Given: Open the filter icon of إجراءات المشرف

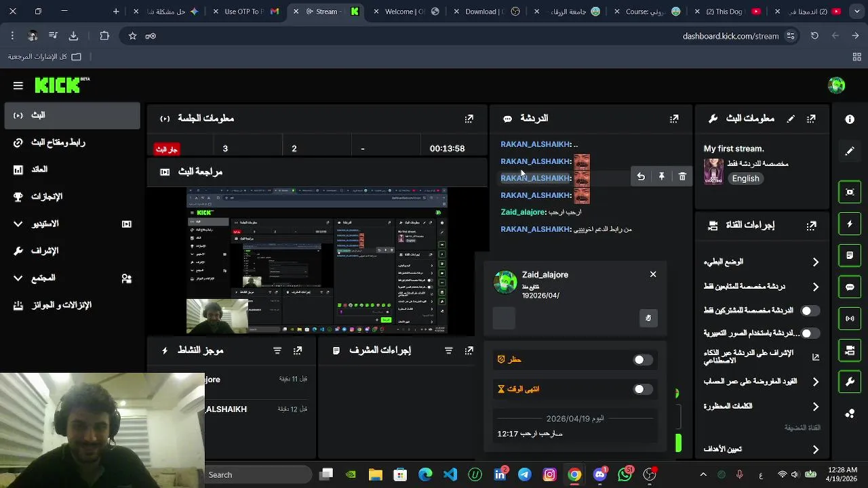Looking at the screenshot, I should [448, 350].
